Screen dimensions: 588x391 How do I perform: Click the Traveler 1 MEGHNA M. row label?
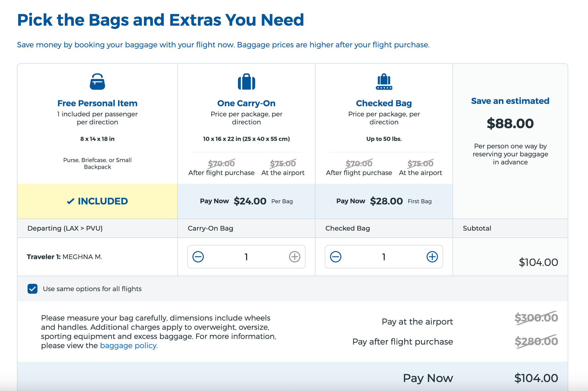click(x=65, y=257)
